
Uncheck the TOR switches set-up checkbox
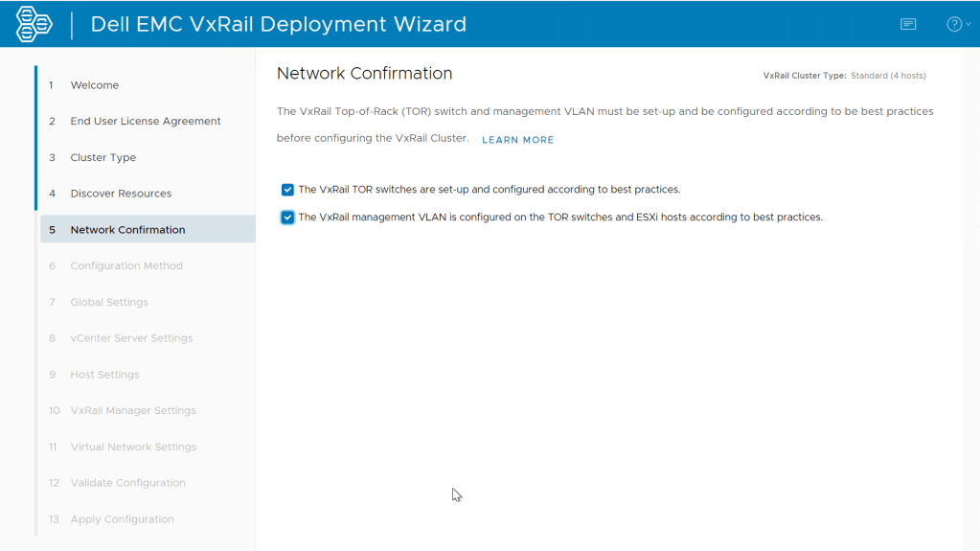287,190
